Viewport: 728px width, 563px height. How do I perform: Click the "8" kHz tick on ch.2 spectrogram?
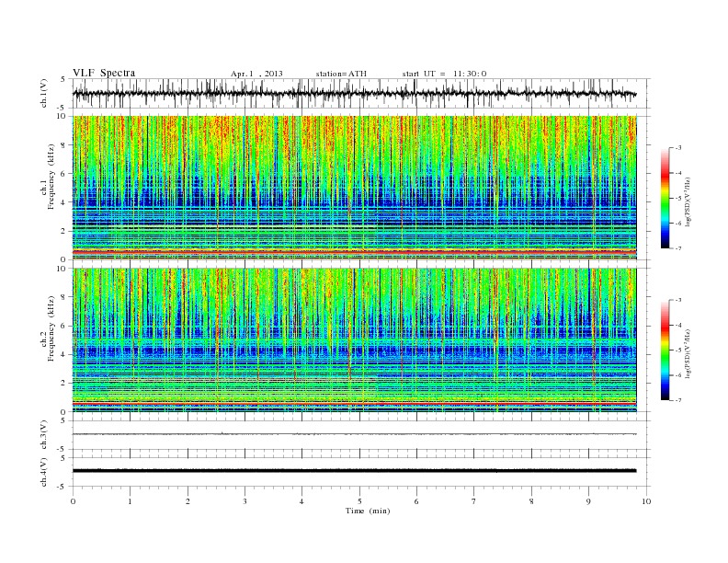point(64,297)
